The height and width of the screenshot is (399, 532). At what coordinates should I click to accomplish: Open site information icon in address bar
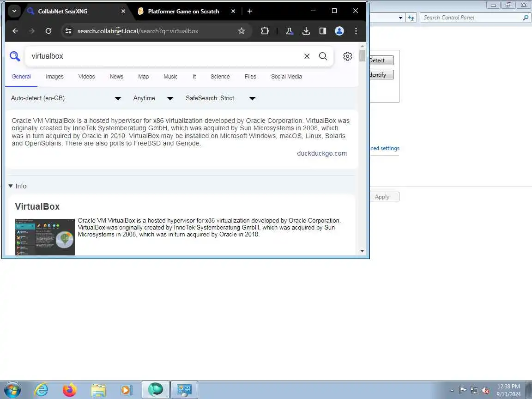coord(68,31)
